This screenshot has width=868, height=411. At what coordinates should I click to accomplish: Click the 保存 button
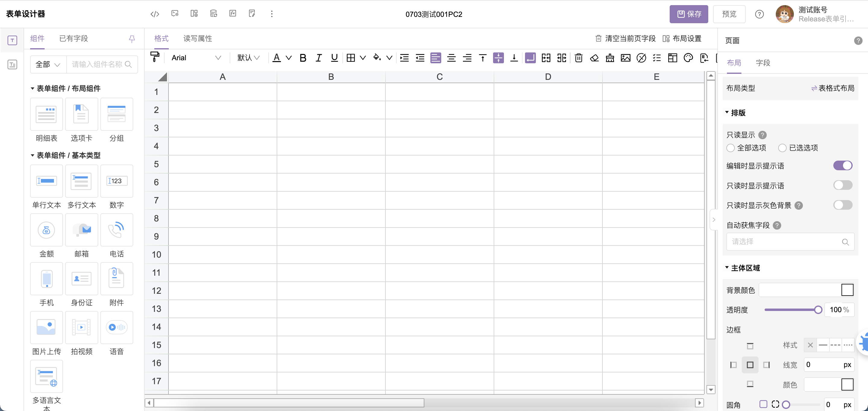coord(688,14)
